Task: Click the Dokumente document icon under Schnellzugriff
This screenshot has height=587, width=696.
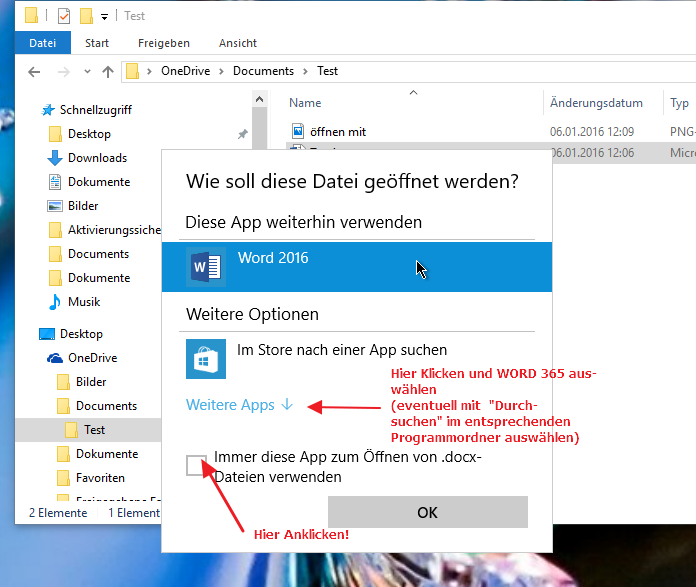Action: (55, 182)
